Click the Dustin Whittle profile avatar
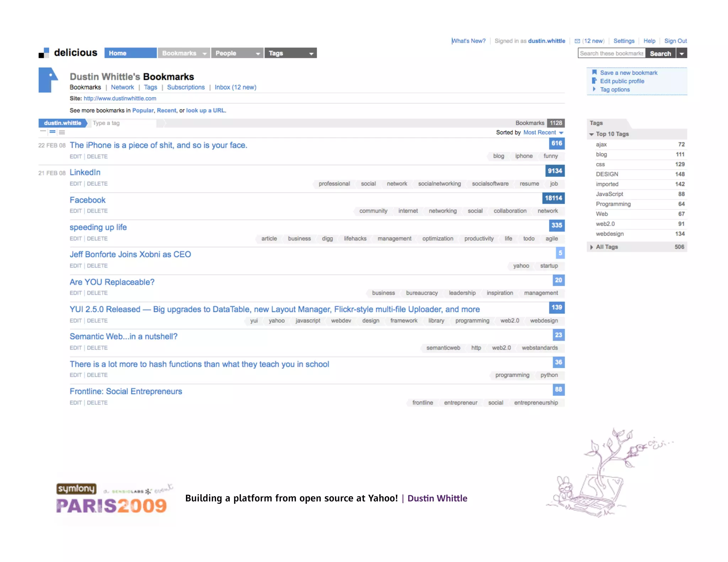This screenshot has width=728, height=562. pos(48,80)
